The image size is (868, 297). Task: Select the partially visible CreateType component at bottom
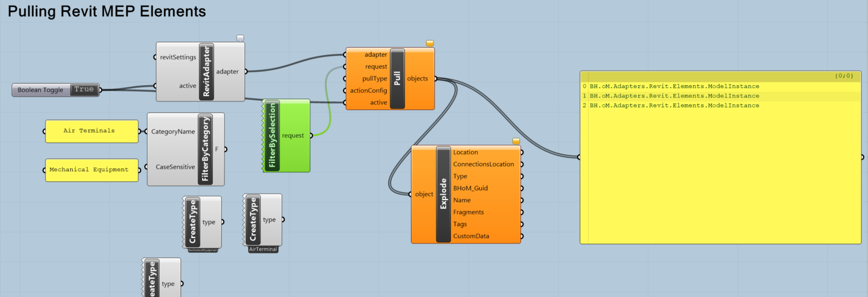click(x=162, y=278)
